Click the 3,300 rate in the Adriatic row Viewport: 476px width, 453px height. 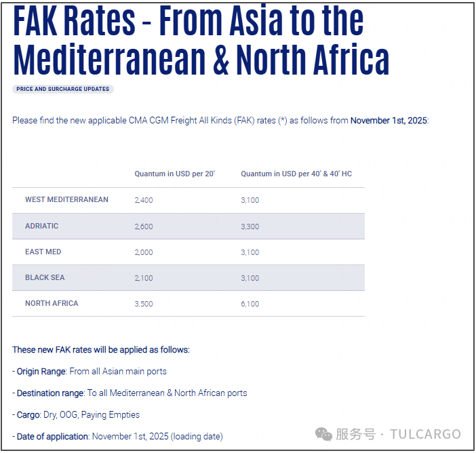250,226
